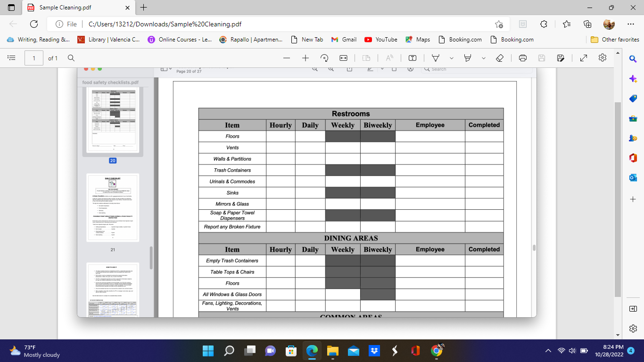Expand the Draw pen options dropdown
Image resolution: width=644 pixels, height=362 pixels.
pos(452,58)
